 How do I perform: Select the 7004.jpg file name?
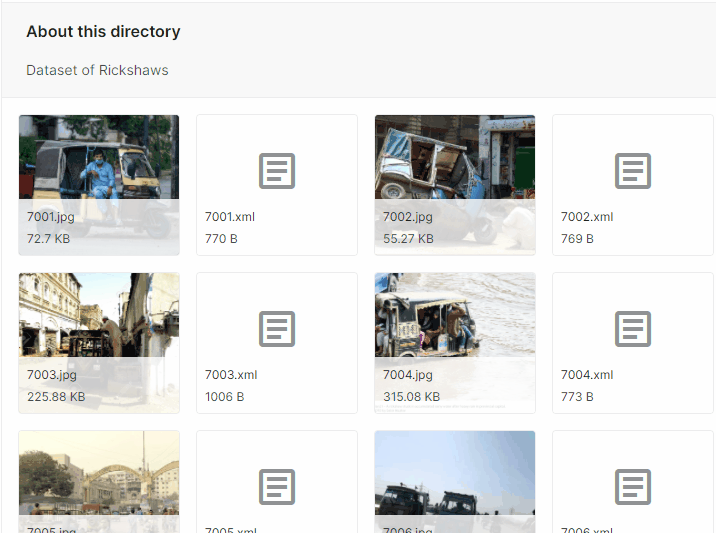click(x=408, y=375)
